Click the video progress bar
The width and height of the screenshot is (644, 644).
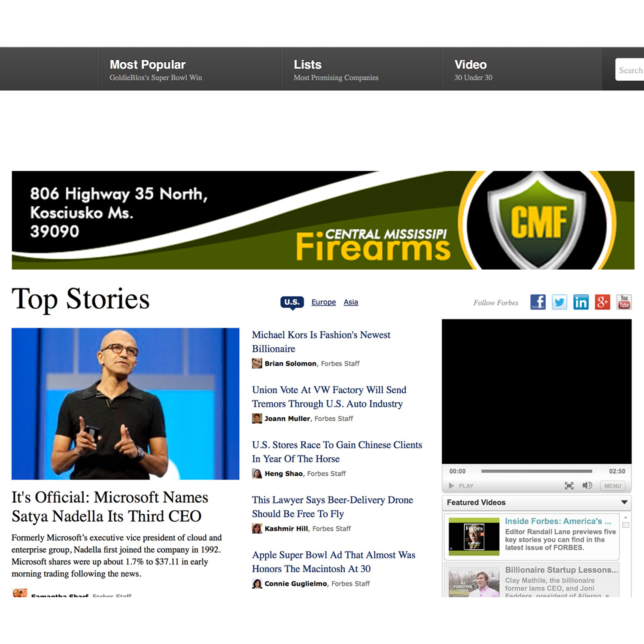pos(536,471)
